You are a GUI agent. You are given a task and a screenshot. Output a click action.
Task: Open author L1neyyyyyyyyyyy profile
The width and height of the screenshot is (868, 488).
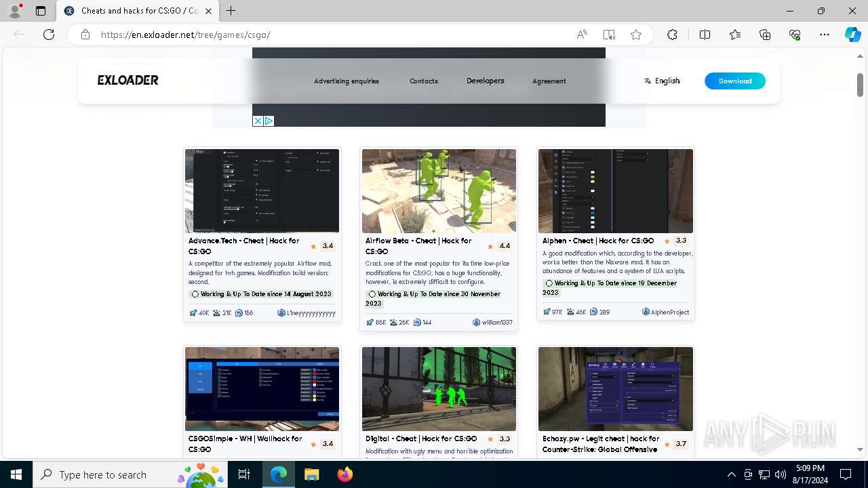[x=307, y=313]
